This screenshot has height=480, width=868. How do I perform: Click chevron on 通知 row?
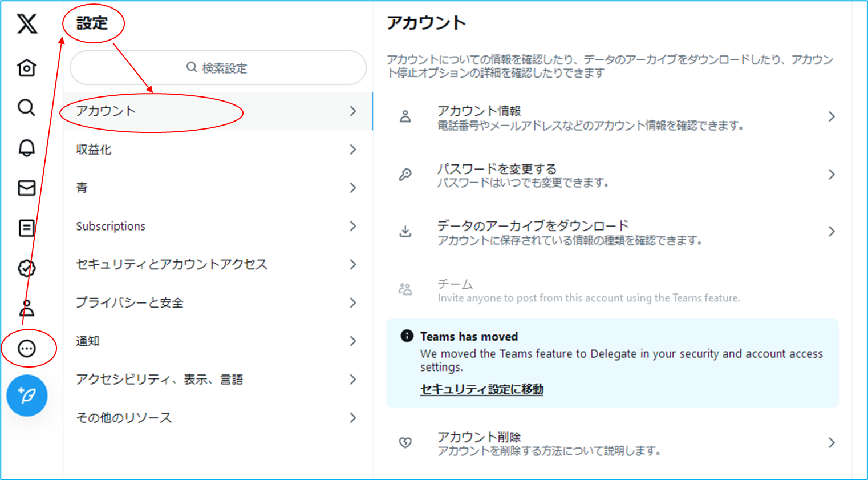353,341
